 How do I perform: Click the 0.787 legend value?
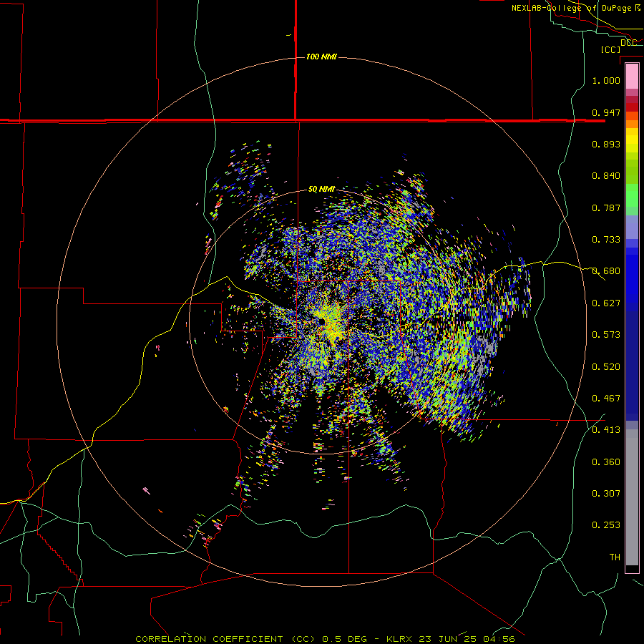click(x=606, y=208)
